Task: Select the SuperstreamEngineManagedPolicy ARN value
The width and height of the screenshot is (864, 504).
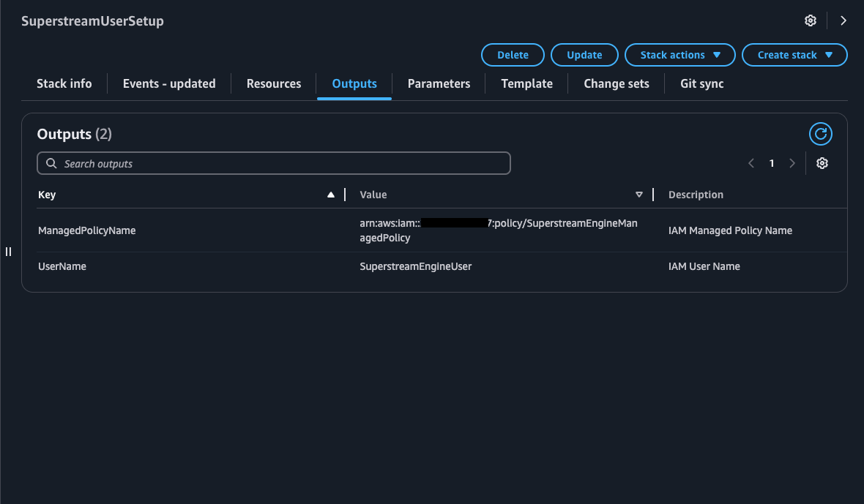Action: point(499,230)
